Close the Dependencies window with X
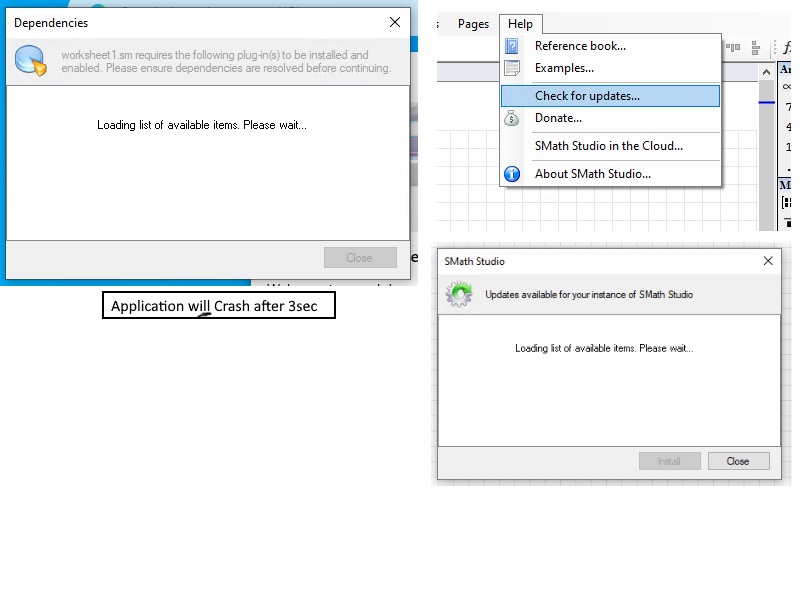Viewport: 800px width, 600px height. tap(395, 22)
